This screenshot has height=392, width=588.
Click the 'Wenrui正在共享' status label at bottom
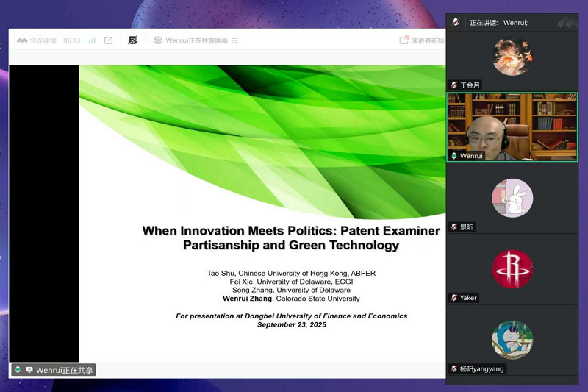pyautogui.click(x=65, y=370)
